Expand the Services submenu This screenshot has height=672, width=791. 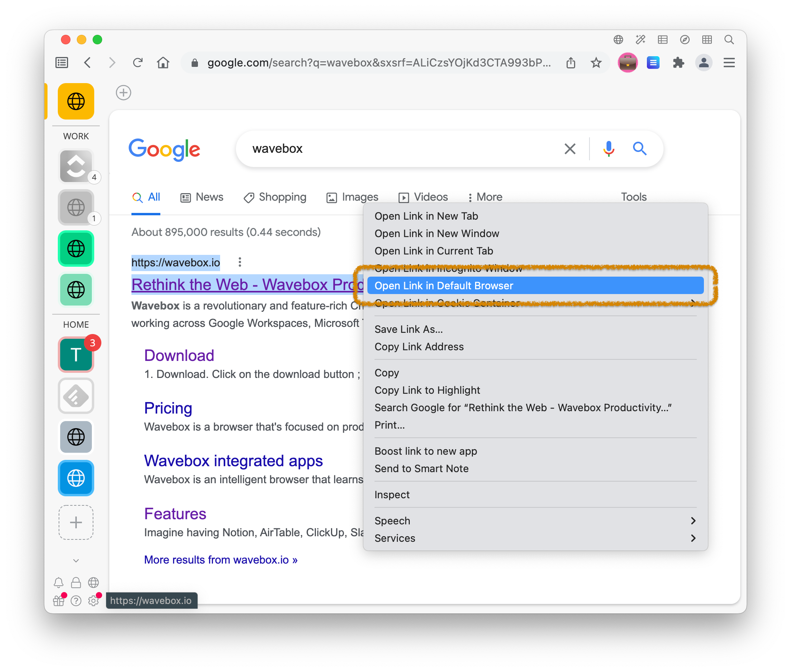point(535,538)
